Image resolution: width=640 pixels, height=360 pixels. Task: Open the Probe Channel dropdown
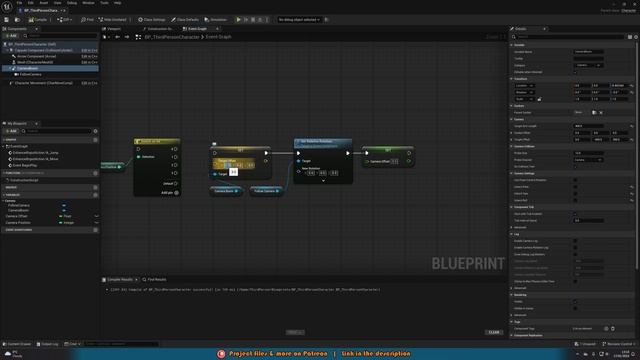tap(588, 160)
